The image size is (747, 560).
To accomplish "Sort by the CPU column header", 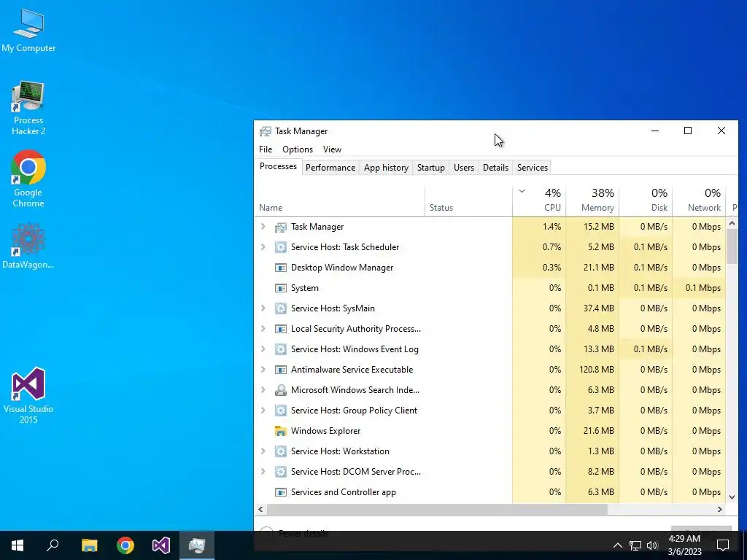I will click(x=539, y=200).
